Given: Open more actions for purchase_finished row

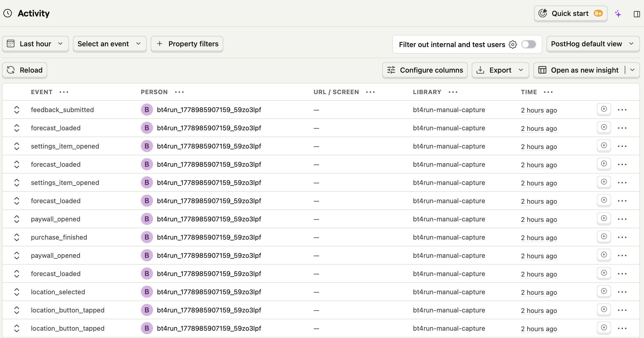Looking at the screenshot, I should coord(622,237).
